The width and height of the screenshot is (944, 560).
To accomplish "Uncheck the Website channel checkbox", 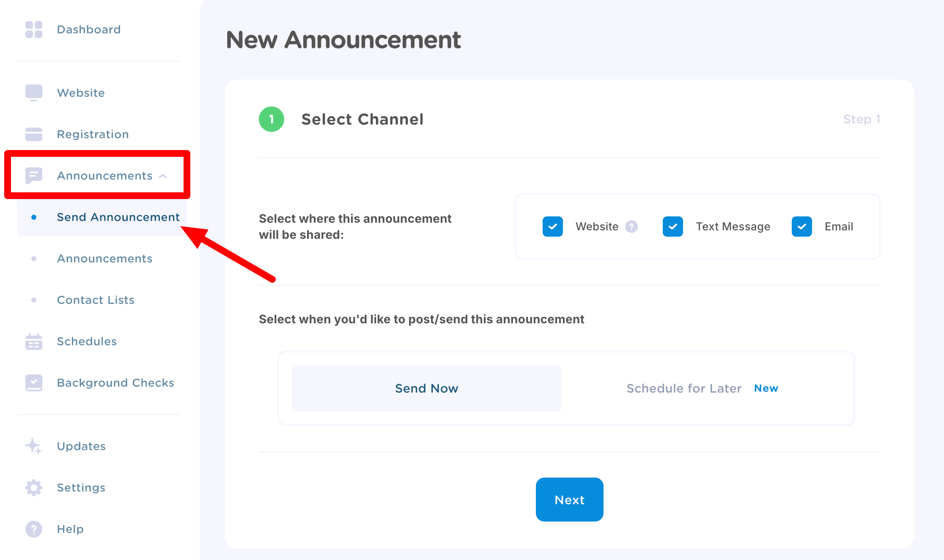I will [553, 227].
